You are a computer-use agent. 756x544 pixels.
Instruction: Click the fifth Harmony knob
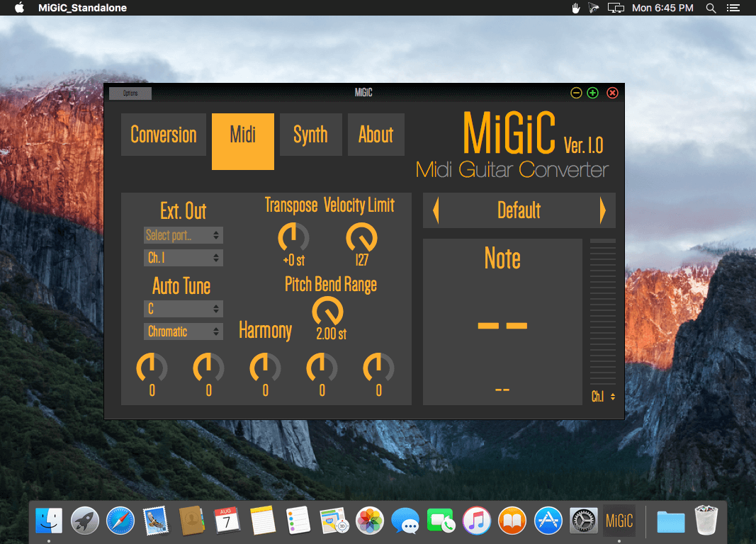click(378, 368)
